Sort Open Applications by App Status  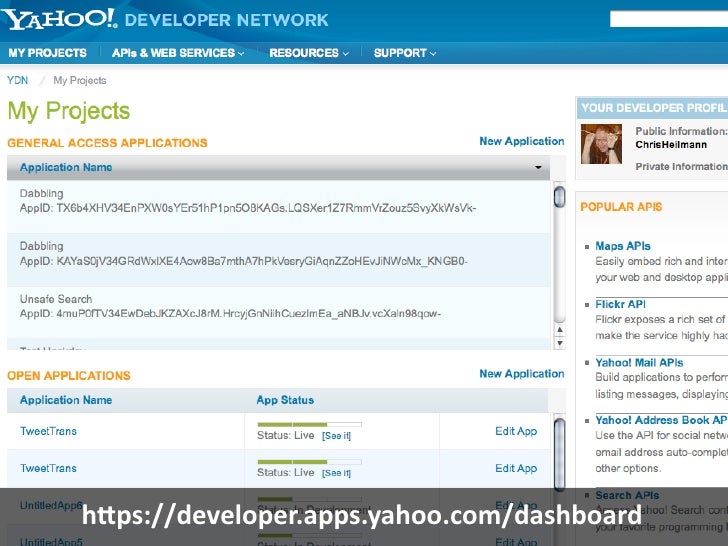point(285,400)
